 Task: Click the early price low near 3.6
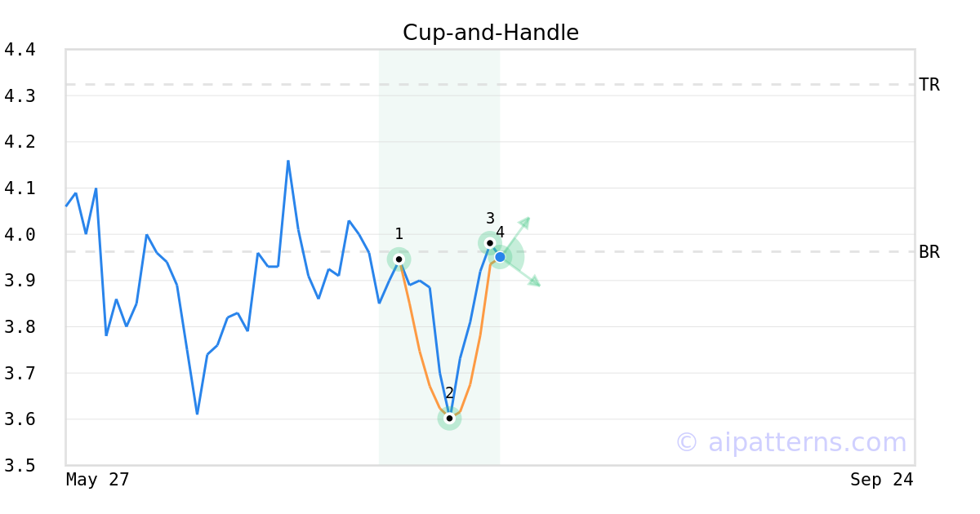click(x=197, y=414)
